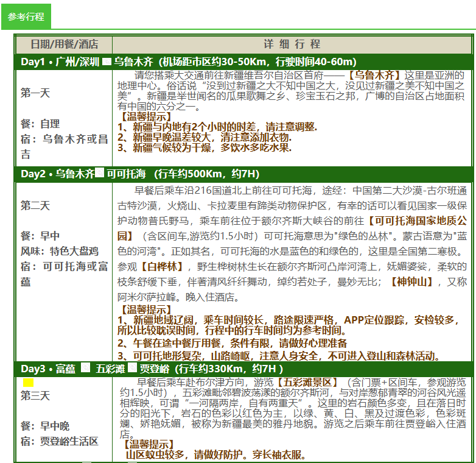The image size is (476, 463).
Task: Click tip 可可托地形复杂，山路崎岖
Action: point(279,356)
